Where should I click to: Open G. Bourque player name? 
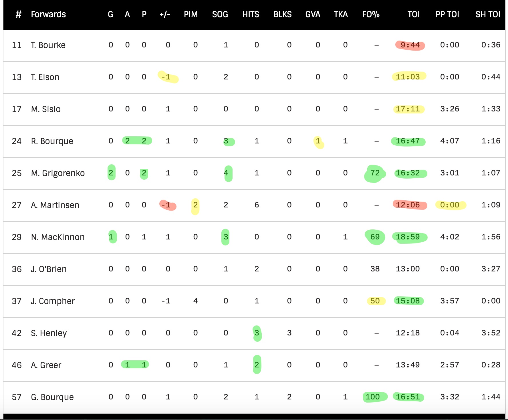click(52, 397)
